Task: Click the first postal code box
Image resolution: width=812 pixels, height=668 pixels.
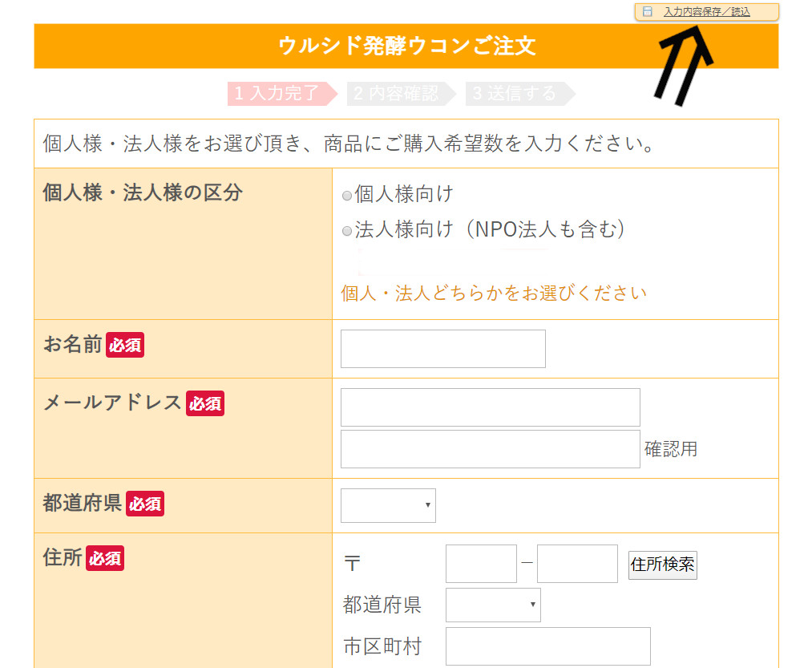Action: [481, 564]
